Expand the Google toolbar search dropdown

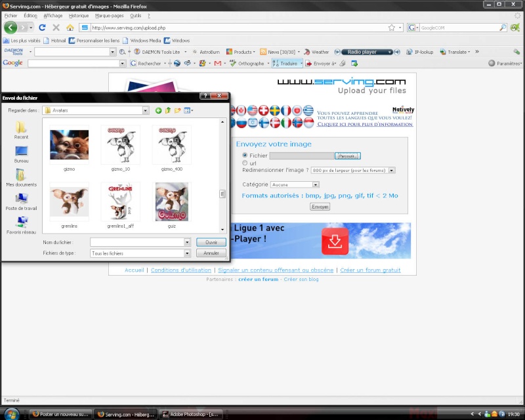(x=122, y=63)
